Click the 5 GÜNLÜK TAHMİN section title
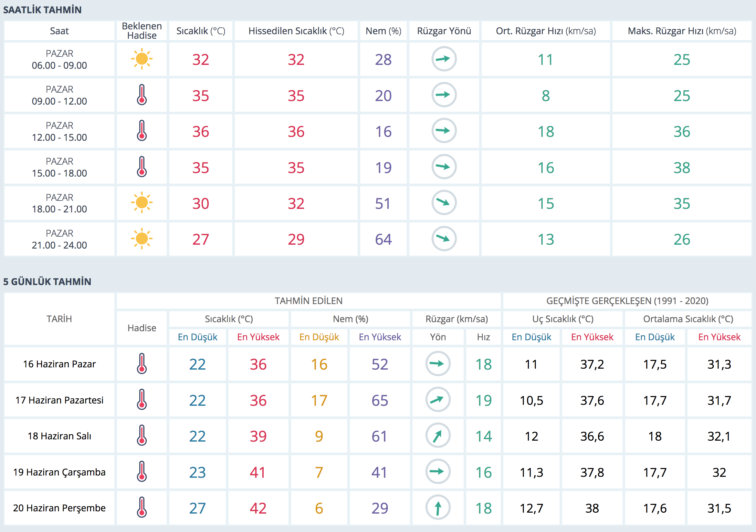This screenshot has height=532, width=756. pyautogui.click(x=47, y=281)
